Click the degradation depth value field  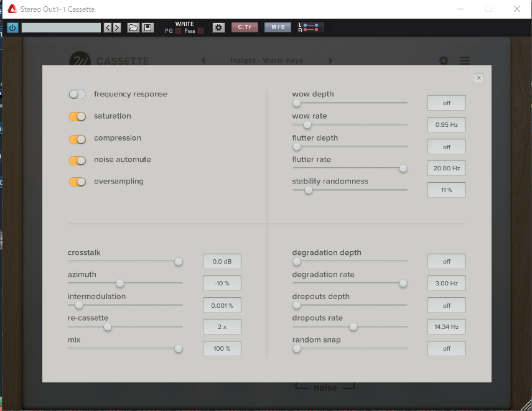pyautogui.click(x=447, y=261)
